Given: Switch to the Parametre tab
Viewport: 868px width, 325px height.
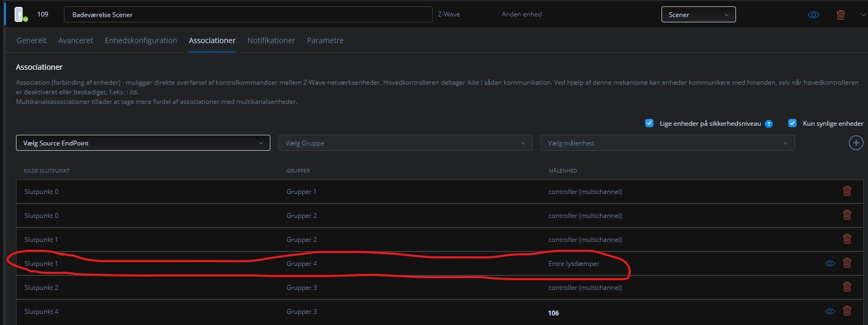Looking at the screenshot, I should [x=325, y=40].
